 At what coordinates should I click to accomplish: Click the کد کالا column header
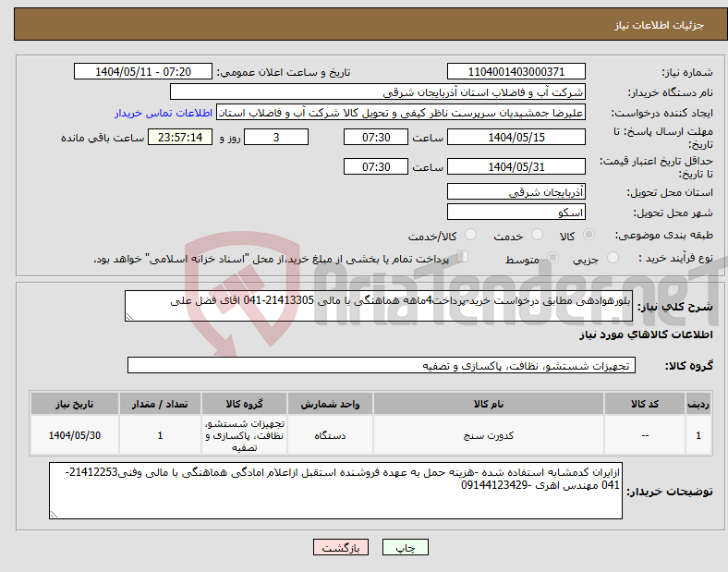(645, 404)
